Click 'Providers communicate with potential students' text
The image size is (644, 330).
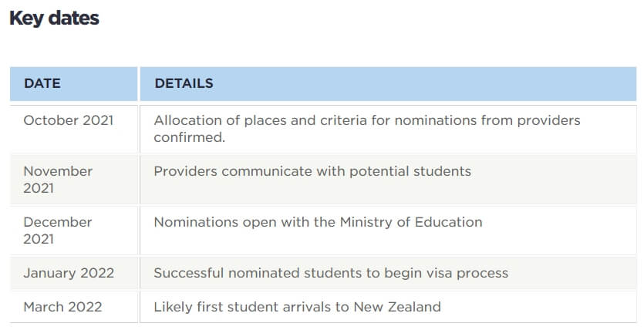click(312, 171)
